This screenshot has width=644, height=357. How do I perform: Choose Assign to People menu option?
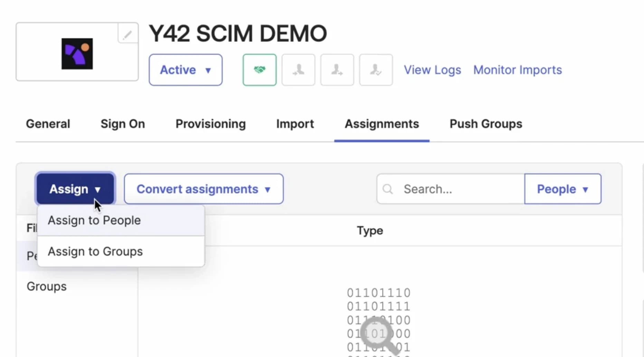coord(121,221)
